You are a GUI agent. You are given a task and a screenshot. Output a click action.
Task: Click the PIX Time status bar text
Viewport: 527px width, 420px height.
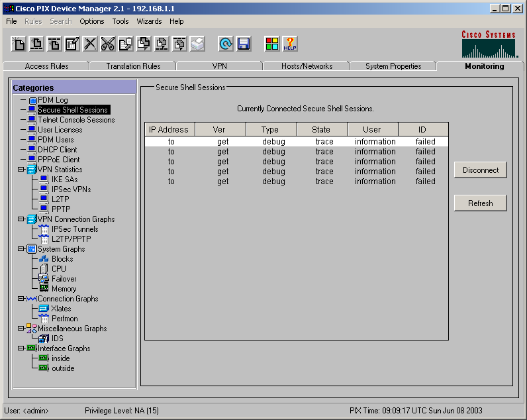pos(416,411)
